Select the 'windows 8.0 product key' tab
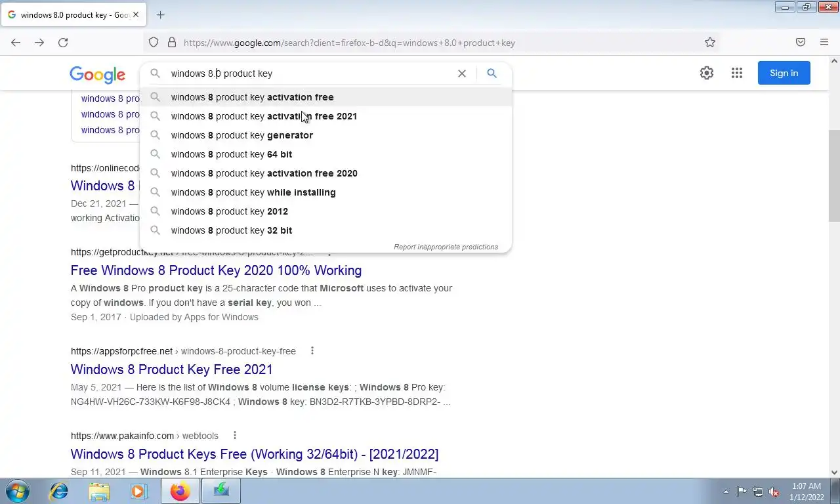 [74, 14]
